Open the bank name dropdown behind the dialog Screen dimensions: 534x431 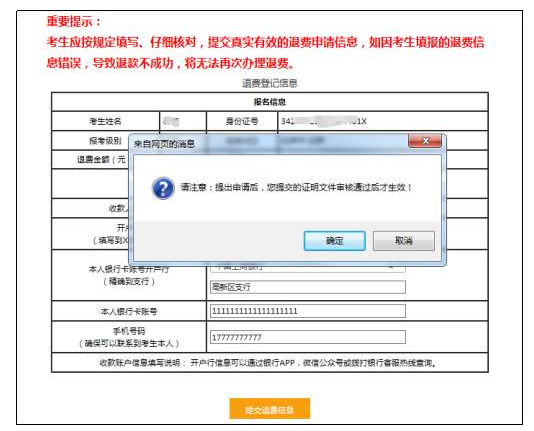(x=308, y=268)
